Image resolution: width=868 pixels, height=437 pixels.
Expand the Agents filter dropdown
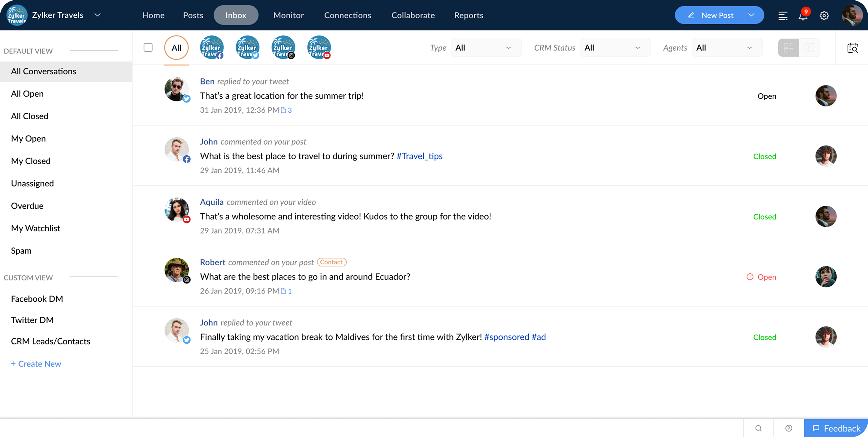[x=727, y=48]
